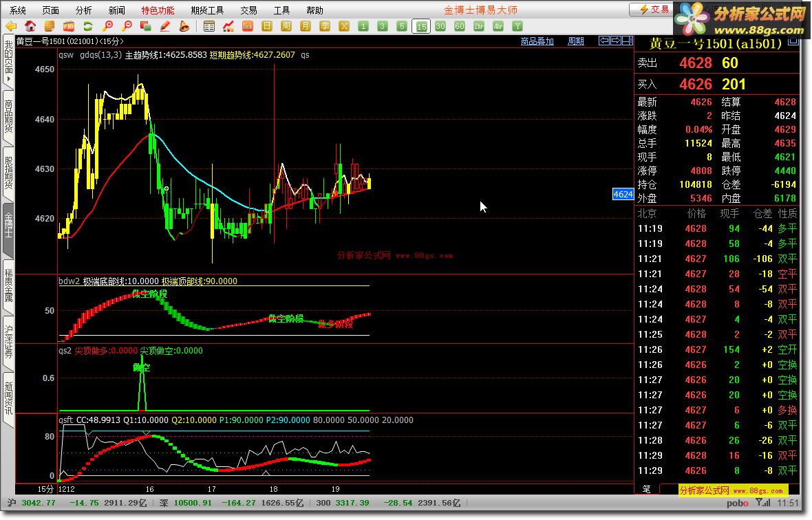812x520 pixels.
Task: Maximize the quote panel square icon
Action: [793, 41]
